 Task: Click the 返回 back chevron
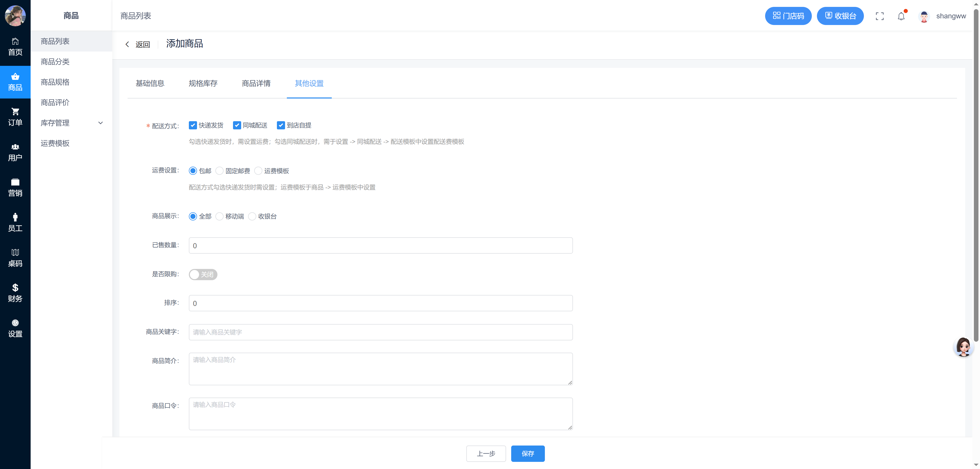pyautogui.click(x=127, y=44)
